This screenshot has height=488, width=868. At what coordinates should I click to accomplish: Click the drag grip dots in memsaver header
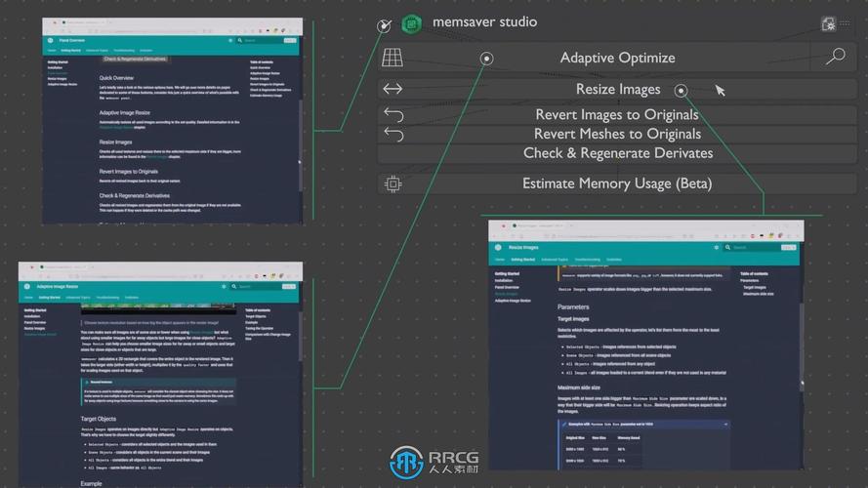tap(845, 23)
